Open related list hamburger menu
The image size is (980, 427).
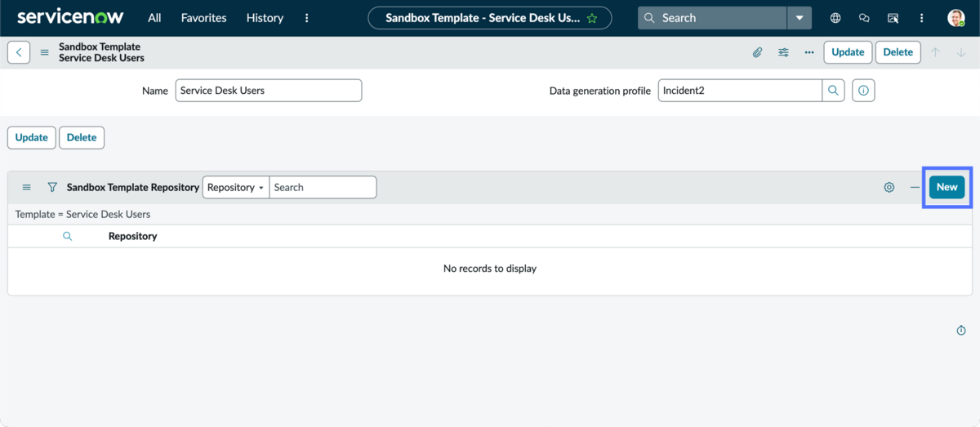(26, 187)
